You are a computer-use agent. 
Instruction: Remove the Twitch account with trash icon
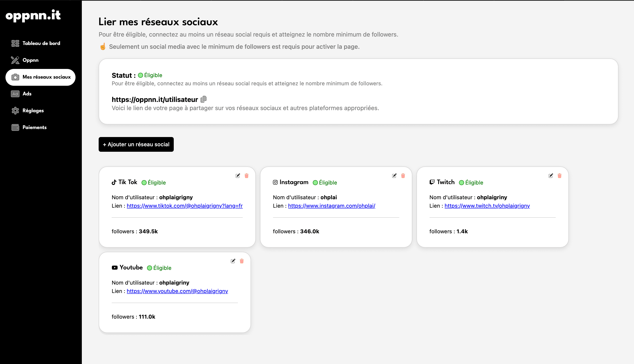[x=560, y=176]
